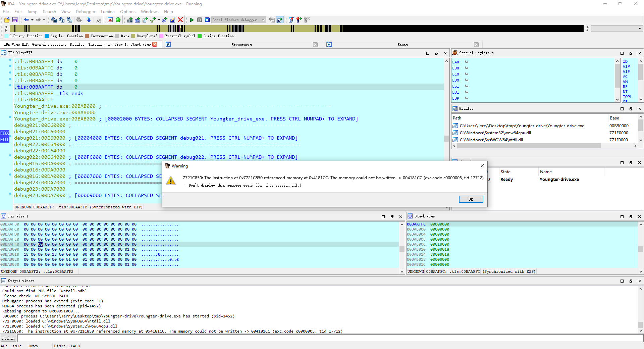The width and height of the screenshot is (644, 349).
Task: Select the Younger-drive.exe module path row
Action: click(x=545, y=126)
